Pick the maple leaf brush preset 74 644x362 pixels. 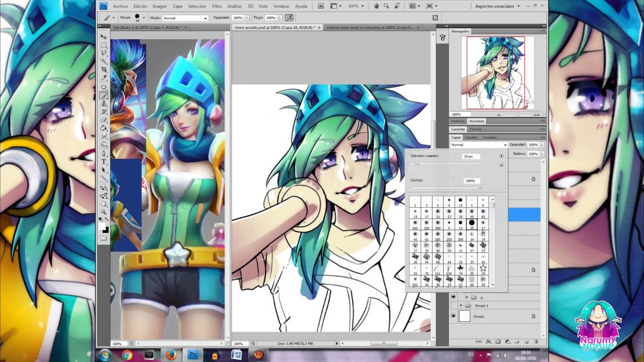460,269
